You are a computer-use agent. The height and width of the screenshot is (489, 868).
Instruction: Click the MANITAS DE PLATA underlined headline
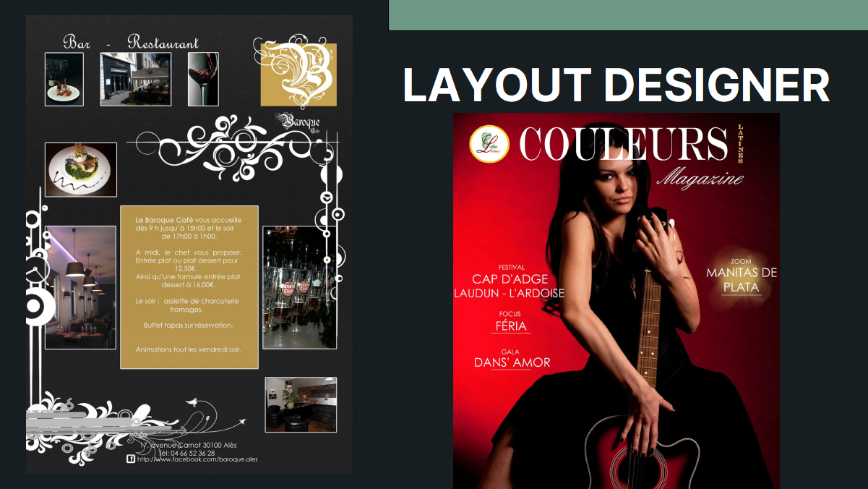742,278
